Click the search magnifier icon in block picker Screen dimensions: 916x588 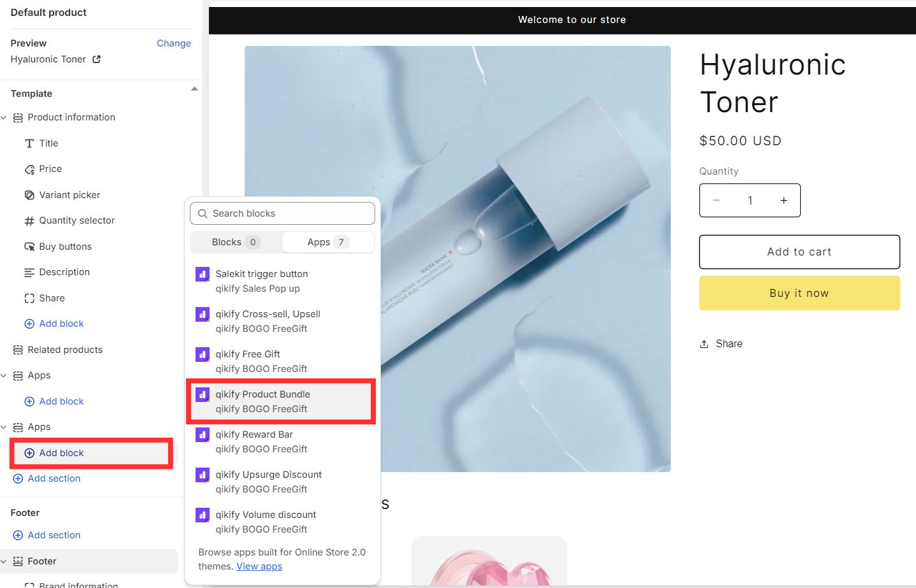point(203,213)
